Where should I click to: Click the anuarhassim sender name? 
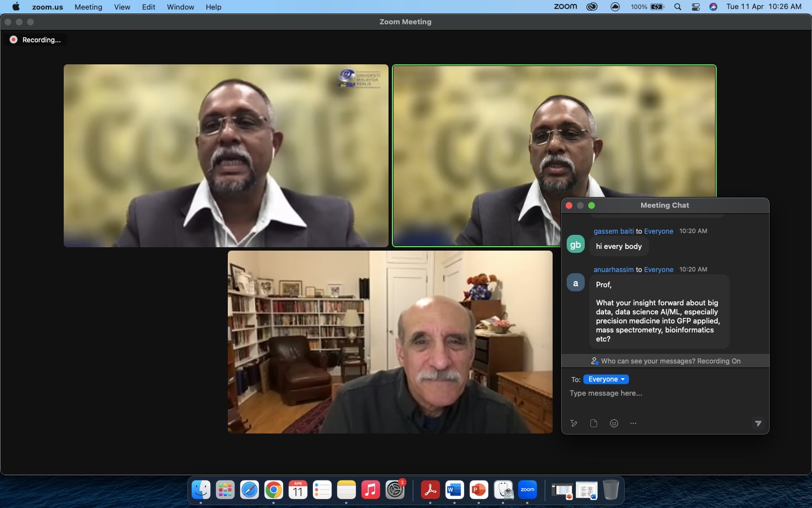pos(614,270)
